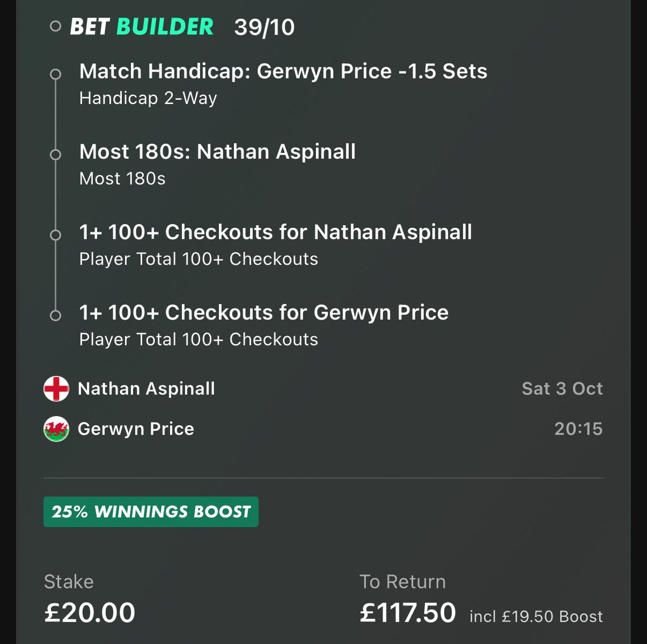Tap the incl £19.50 Boost text

pos(536,617)
